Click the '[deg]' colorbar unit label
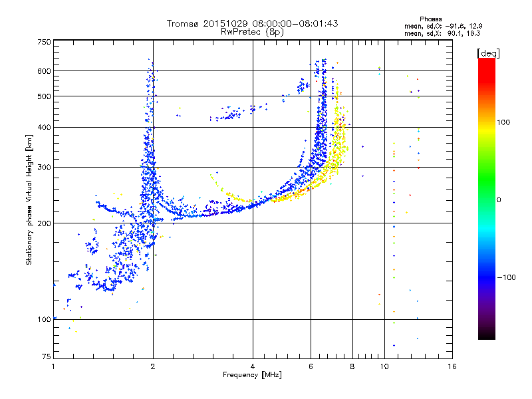Image resolution: width=532 pixels, height=399 pixels. click(488, 53)
